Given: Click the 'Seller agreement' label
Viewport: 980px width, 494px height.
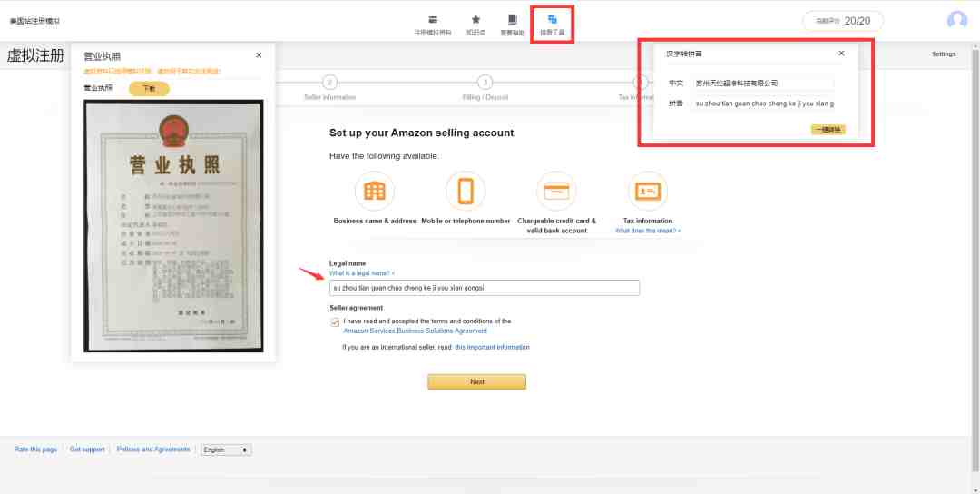Looking at the screenshot, I should (357, 308).
